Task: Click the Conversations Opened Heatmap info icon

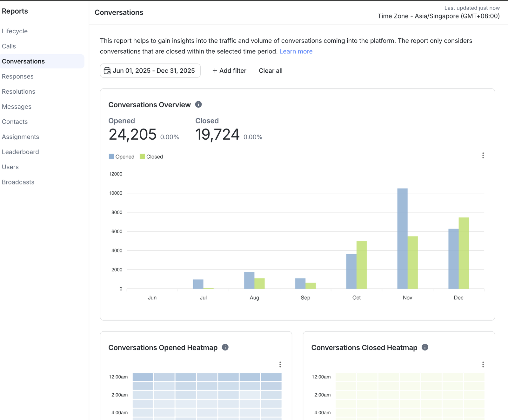Action: point(225,347)
